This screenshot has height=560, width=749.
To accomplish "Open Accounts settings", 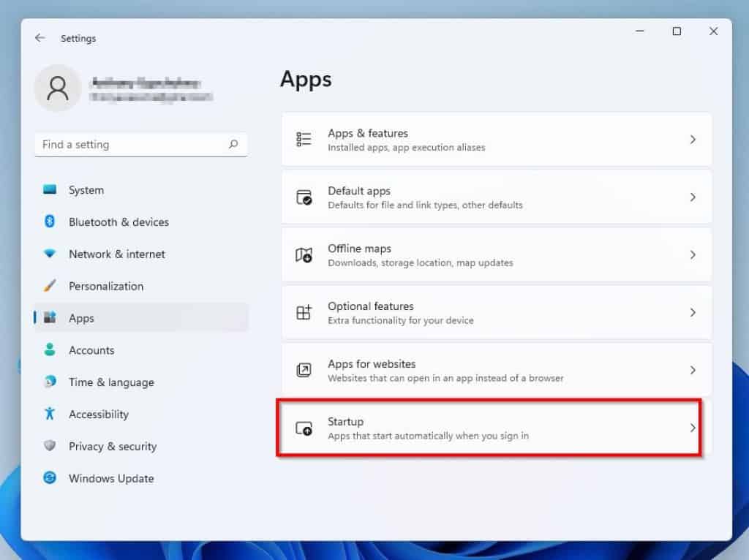I will (141, 350).
